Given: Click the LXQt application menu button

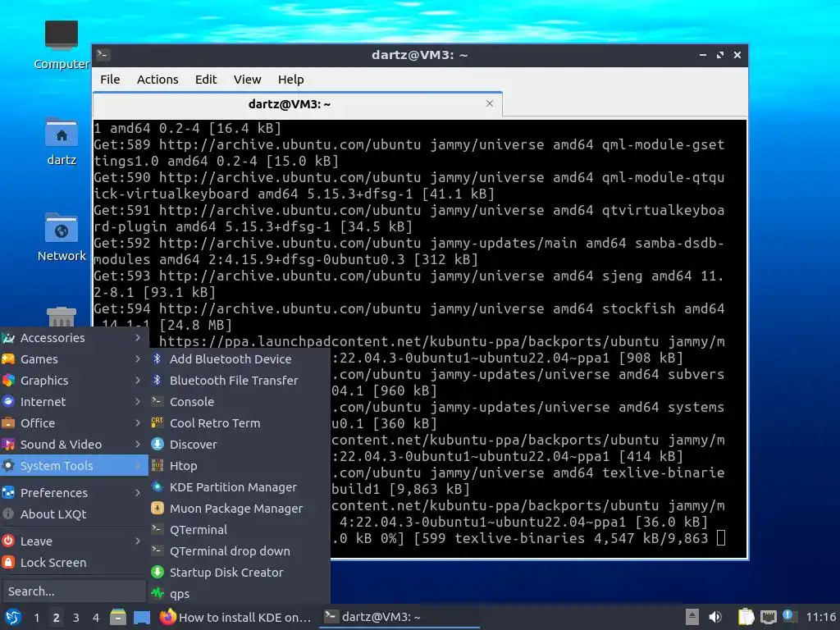Looking at the screenshot, I should click(x=13, y=617).
